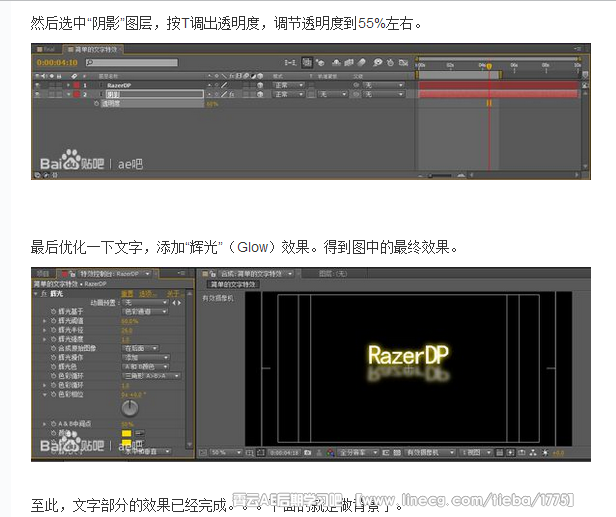Click red label color of layer 2
The width and height of the screenshot is (616, 517).
coord(76,94)
